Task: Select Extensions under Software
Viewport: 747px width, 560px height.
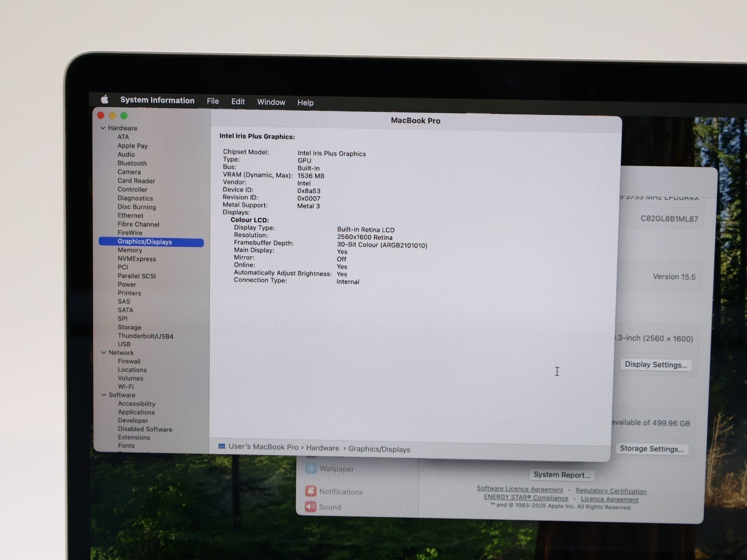Action: (134, 437)
